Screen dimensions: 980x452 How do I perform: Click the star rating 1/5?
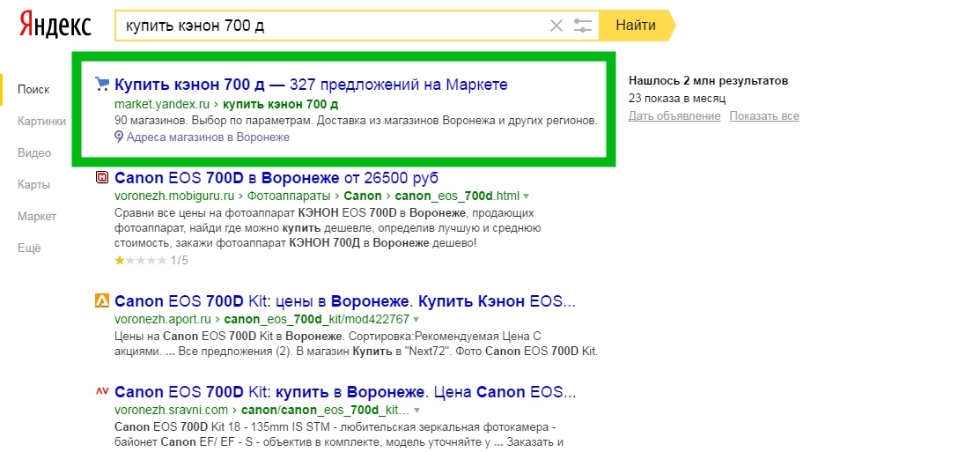coord(151,260)
